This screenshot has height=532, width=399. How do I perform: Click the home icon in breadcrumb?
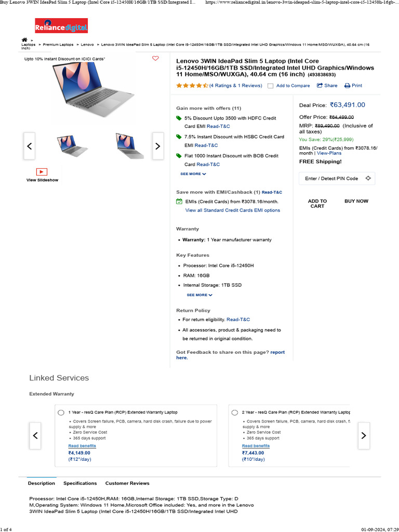[24, 39]
